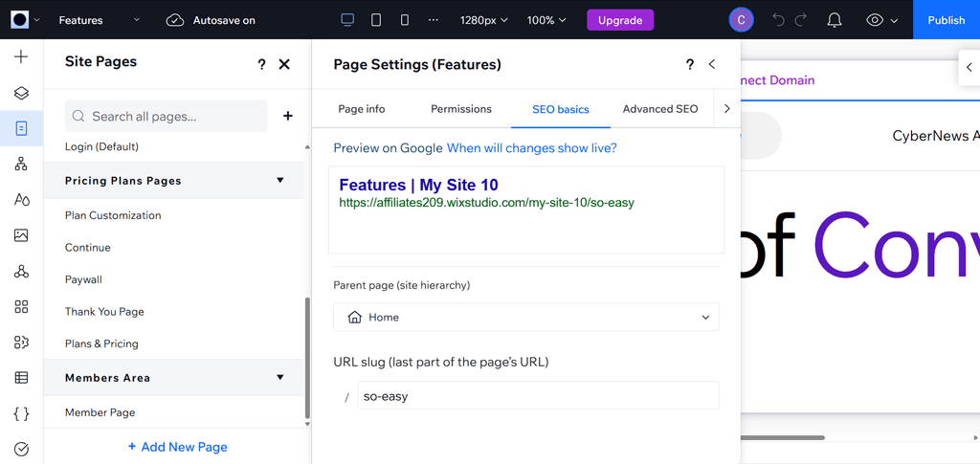Click the Site Pages list scrollbar

306,358
